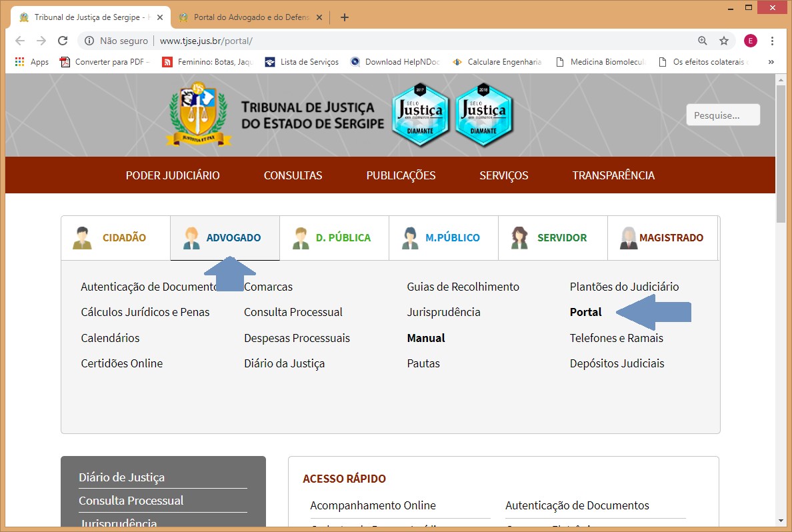Open the SERVIÇOS dropdown menu

coord(503,175)
